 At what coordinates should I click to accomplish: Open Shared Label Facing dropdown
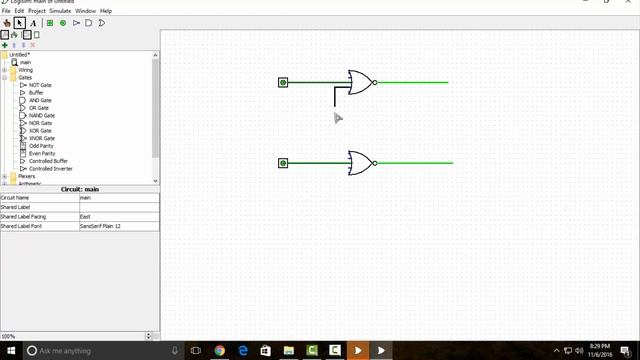119,217
